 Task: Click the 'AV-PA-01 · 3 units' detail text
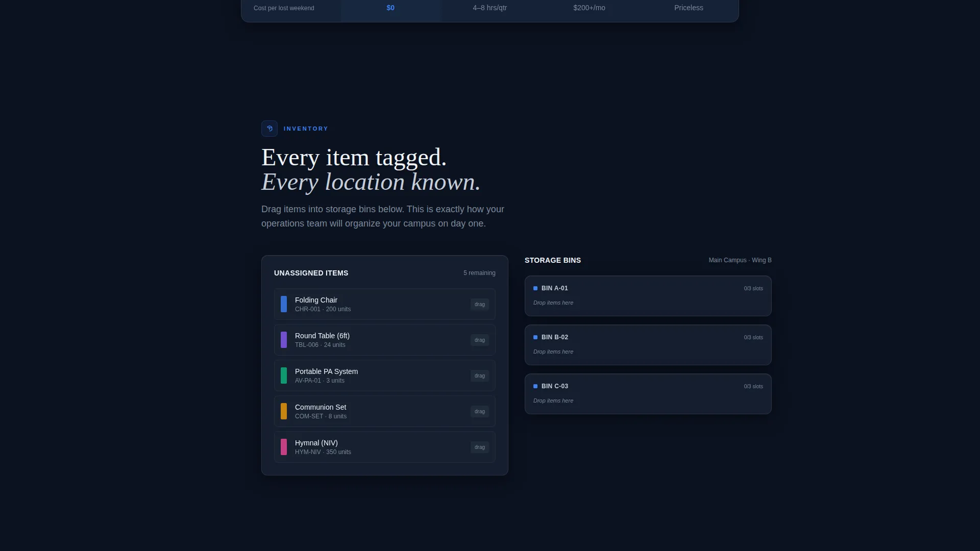(320, 381)
